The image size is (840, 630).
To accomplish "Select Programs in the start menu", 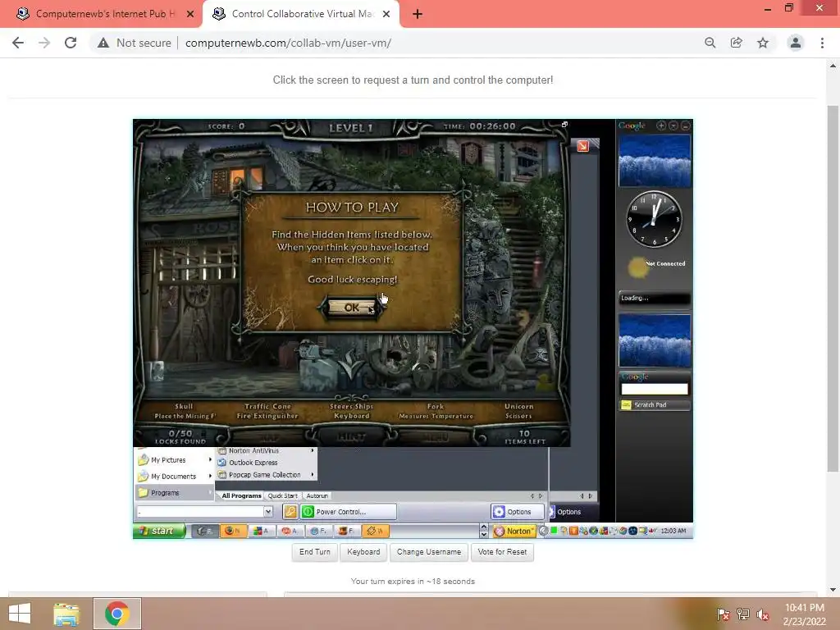I will pyautogui.click(x=174, y=493).
